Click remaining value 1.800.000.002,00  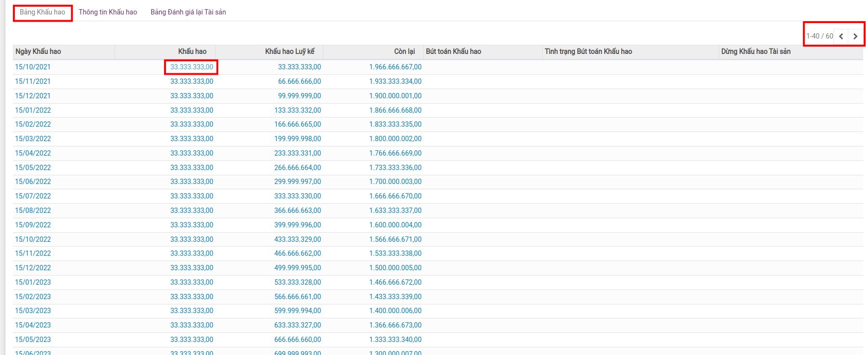click(395, 139)
